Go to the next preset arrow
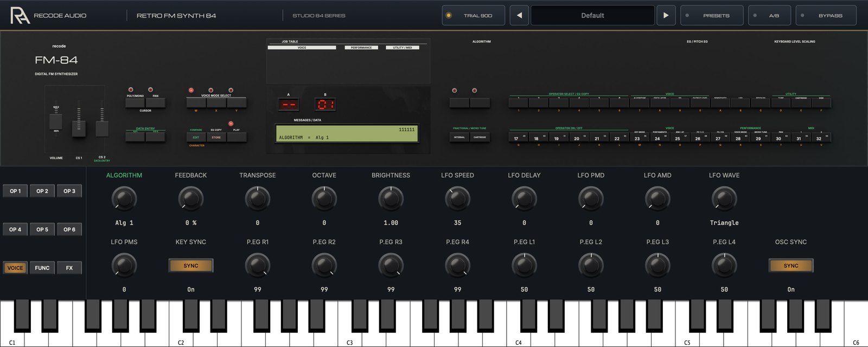This screenshot has width=868, height=347. tap(666, 15)
